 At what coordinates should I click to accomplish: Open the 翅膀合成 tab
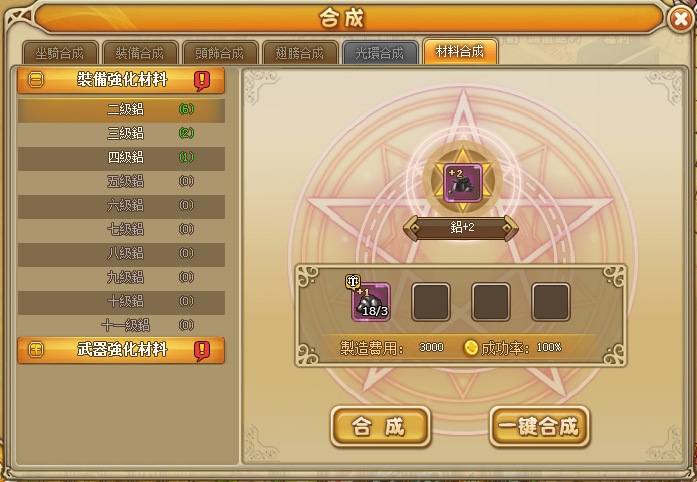(x=300, y=53)
